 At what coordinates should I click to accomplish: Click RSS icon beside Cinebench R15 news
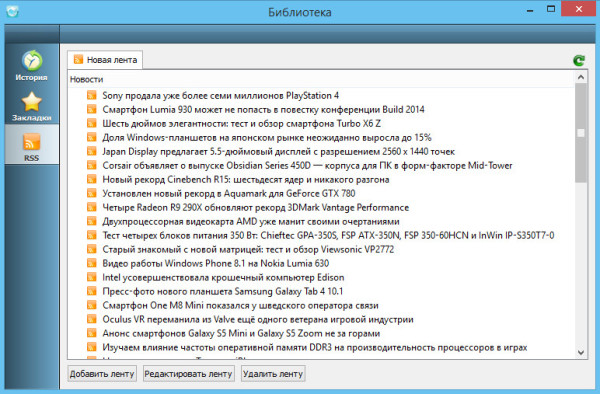point(91,179)
